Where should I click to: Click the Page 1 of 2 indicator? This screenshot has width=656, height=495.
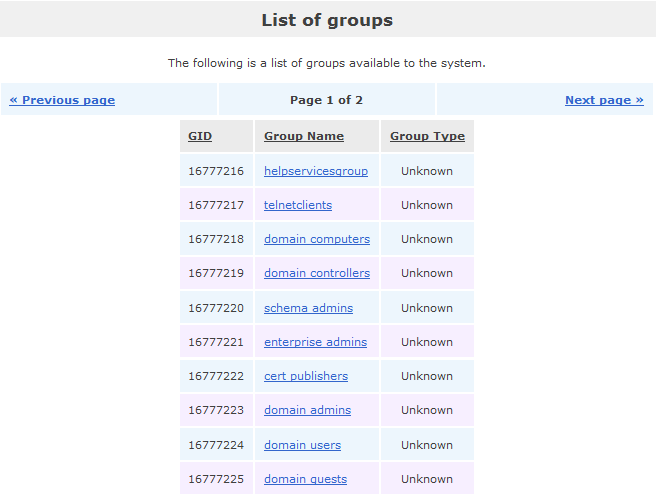326,100
